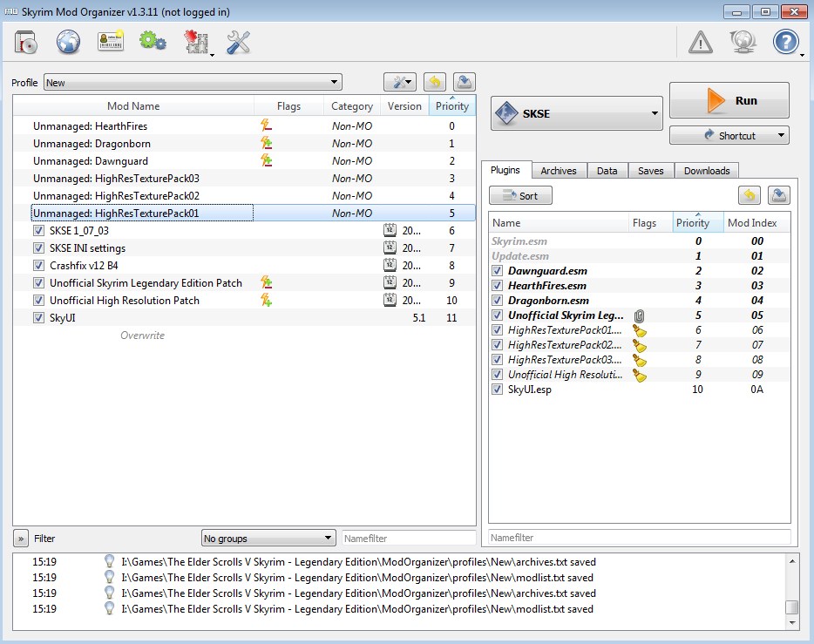The image size is (814, 644).
Task: Open the Profile dropdown showing New
Action: pos(193,82)
